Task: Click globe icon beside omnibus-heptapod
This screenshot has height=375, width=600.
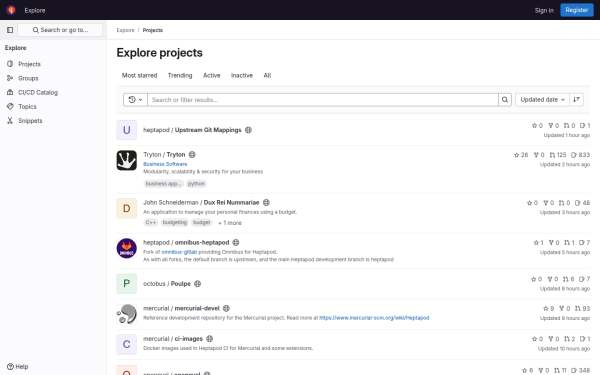Action: [x=236, y=243]
